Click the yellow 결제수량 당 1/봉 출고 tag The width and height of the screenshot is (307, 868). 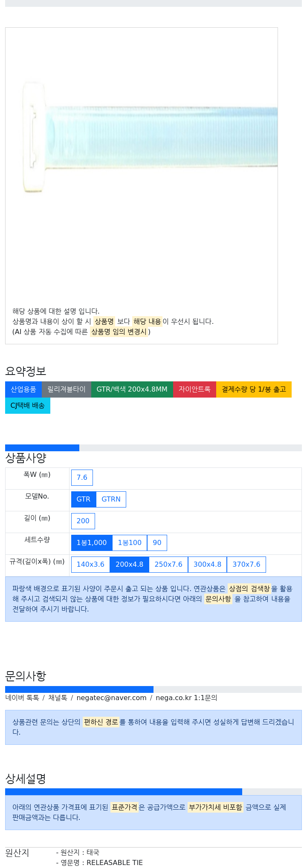click(254, 389)
